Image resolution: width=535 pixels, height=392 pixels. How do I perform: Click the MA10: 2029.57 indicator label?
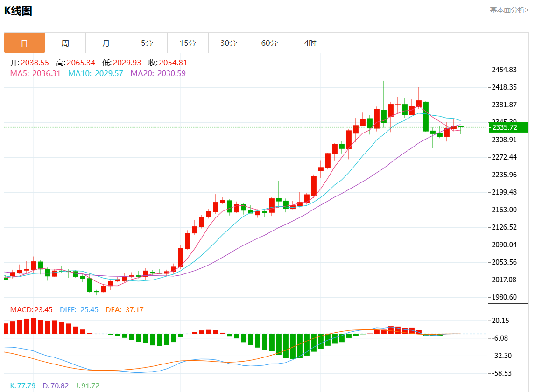(x=96, y=73)
